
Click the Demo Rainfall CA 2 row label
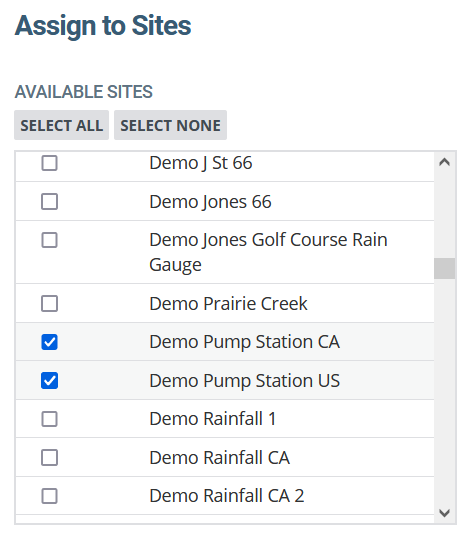point(227,496)
